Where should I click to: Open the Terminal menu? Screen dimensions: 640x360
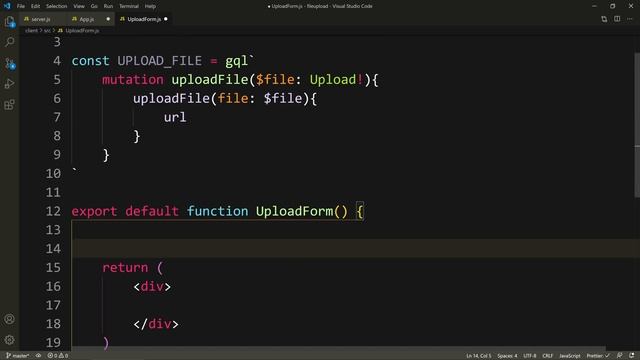tap(129, 6)
